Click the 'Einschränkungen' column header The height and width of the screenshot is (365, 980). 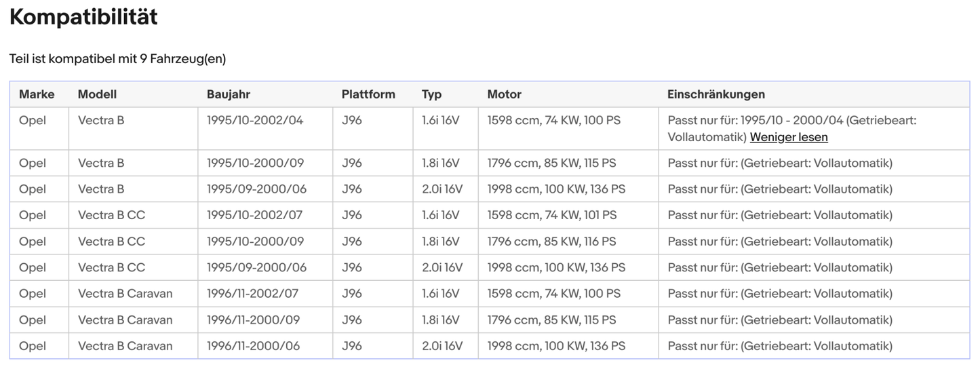click(716, 94)
